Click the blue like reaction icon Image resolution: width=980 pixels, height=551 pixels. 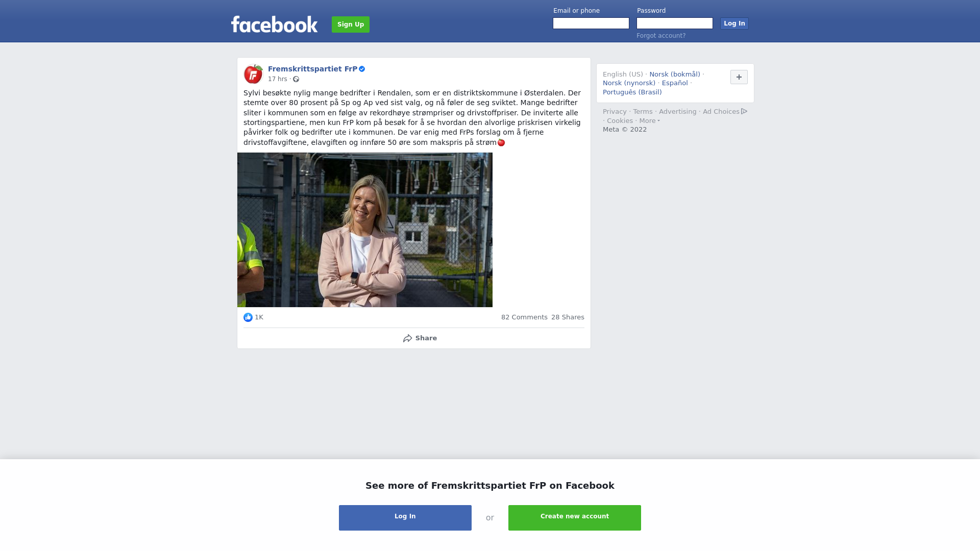click(x=248, y=317)
